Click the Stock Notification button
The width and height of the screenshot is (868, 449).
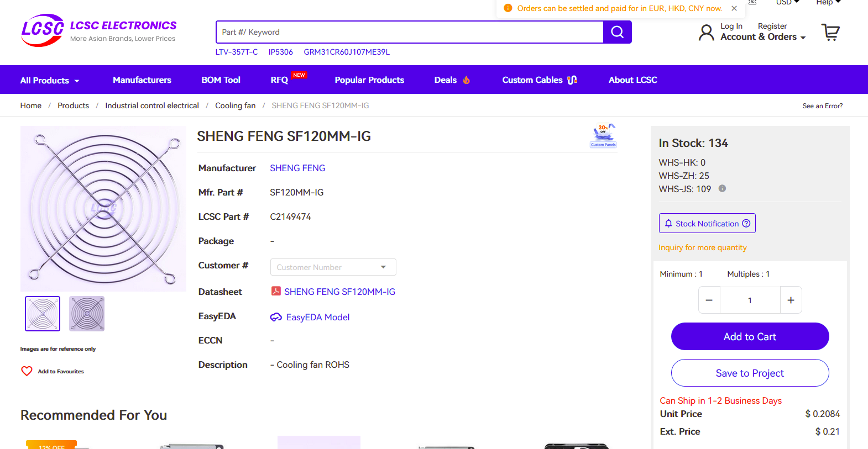pyautogui.click(x=707, y=223)
